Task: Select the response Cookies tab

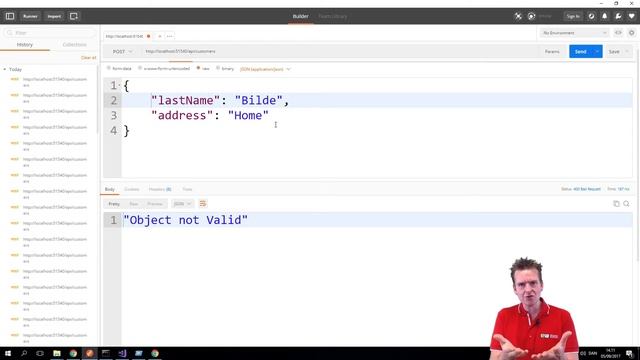Action: [x=131, y=189]
